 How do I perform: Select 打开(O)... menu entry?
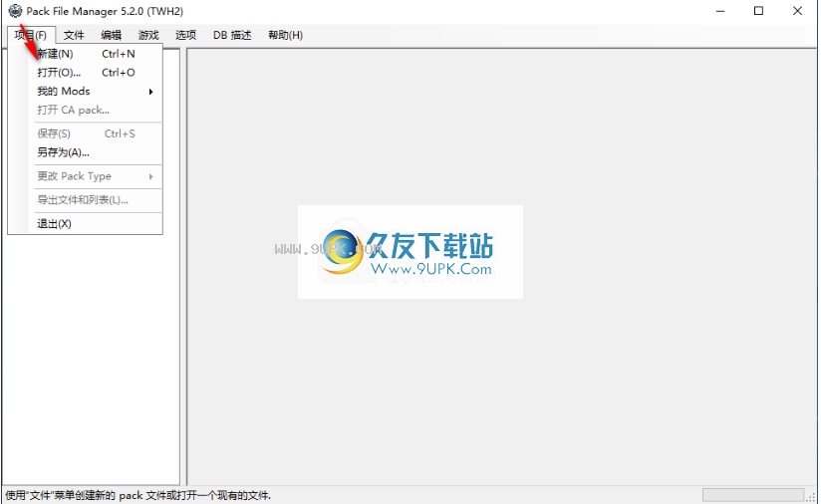(86, 73)
